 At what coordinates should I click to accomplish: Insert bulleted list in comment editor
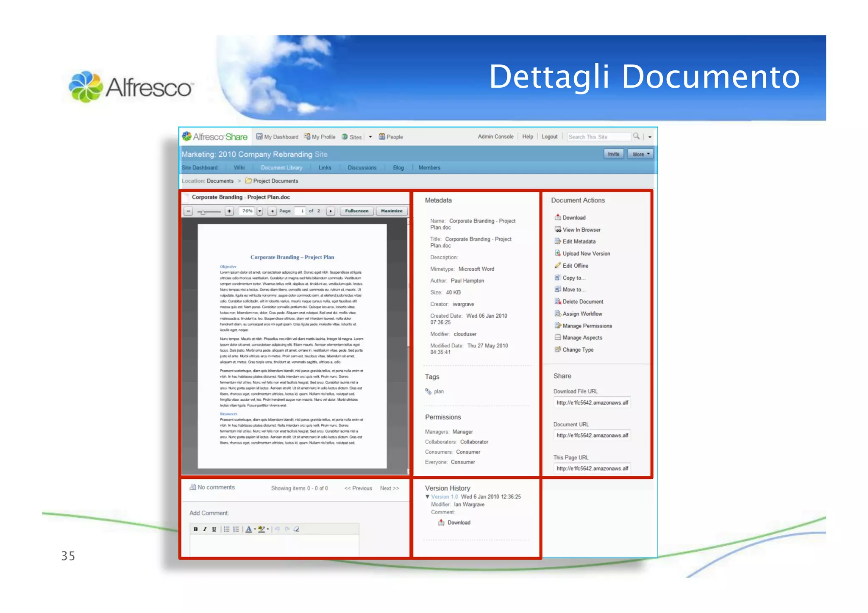tap(227, 529)
